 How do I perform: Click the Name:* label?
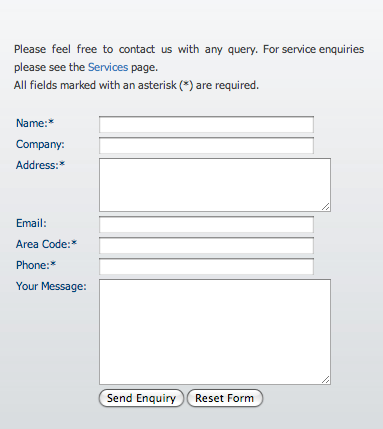point(35,123)
